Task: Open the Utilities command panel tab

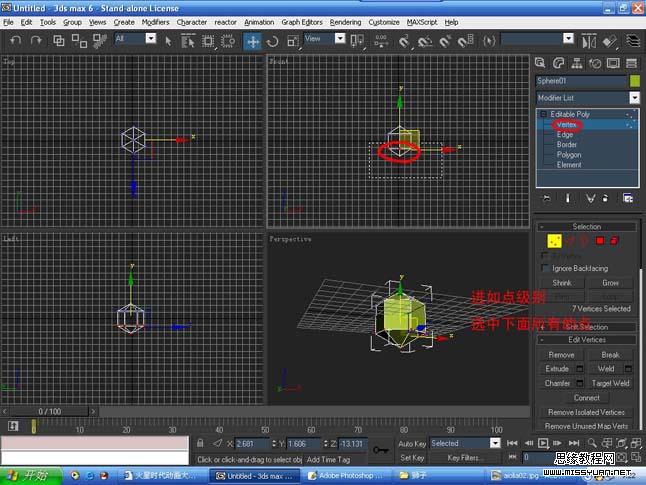Action: [x=631, y=63]
